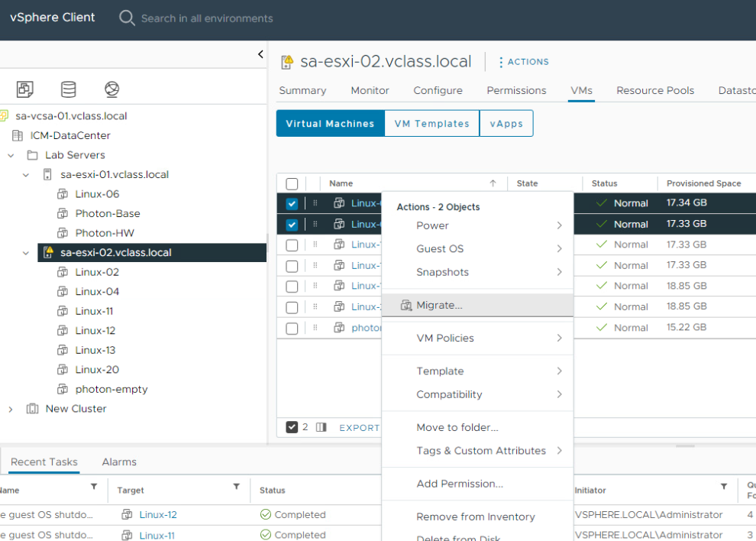Collapse the Lab Servers folder

coord(11,155)
